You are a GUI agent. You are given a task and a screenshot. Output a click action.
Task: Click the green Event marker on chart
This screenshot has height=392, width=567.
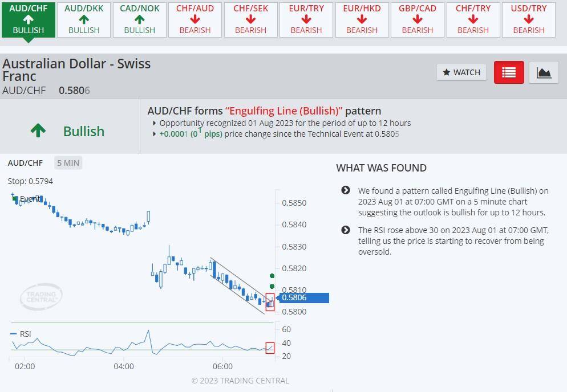[15, 198]
